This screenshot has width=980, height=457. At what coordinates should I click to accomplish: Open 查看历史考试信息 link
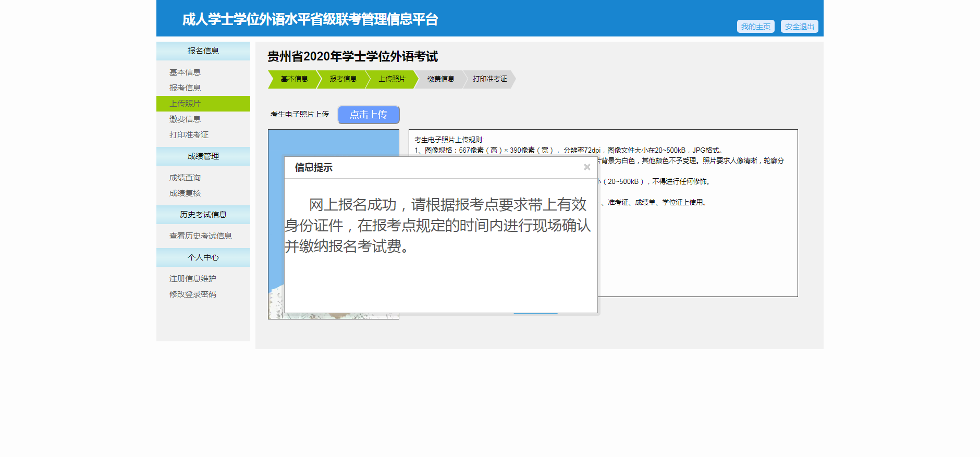tap(201, 236)
